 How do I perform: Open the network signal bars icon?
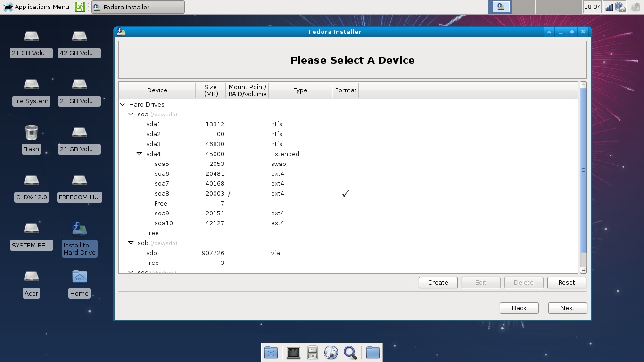609,7
